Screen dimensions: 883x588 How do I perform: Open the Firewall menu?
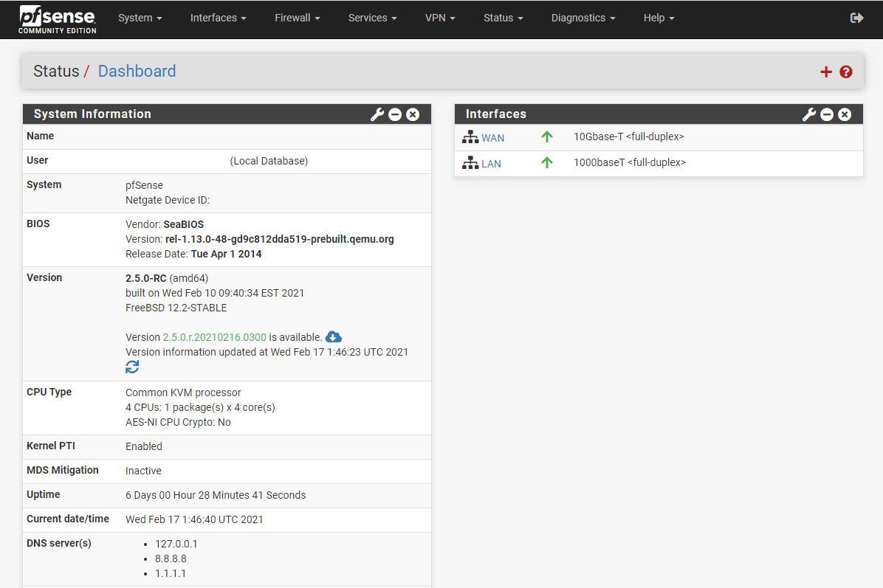(298, 18)
